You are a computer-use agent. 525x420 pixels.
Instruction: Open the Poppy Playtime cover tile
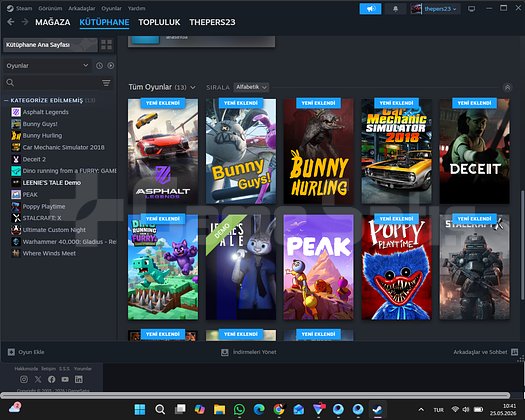click(x=397, y=267)
